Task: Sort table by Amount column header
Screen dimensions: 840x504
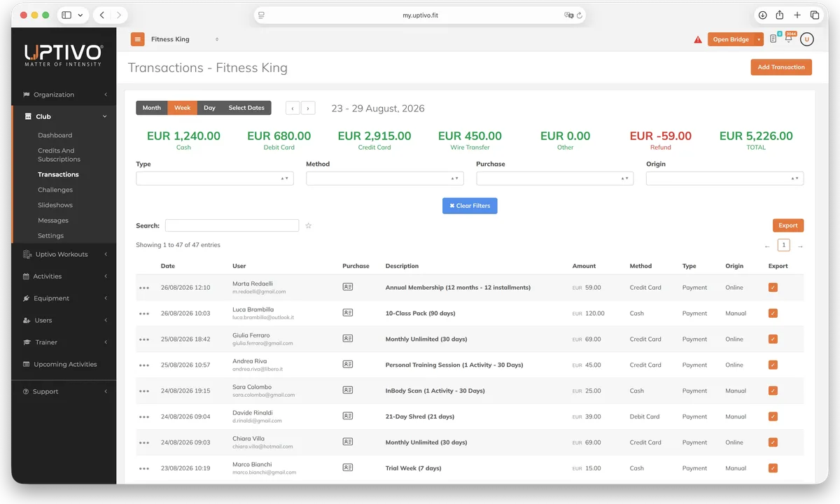Action: point(584,266)
